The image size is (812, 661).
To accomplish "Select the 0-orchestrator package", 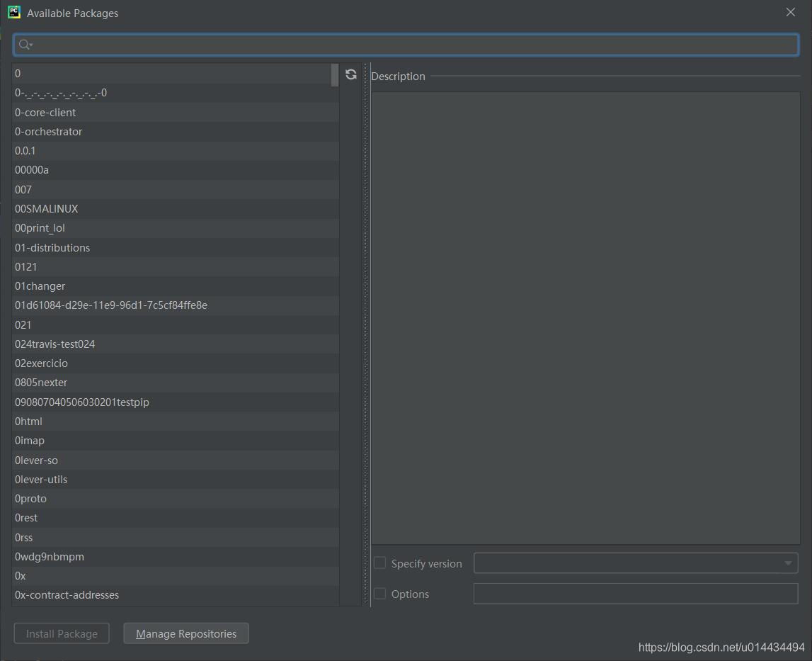I will pyautogui.click(x=176, y=132).
